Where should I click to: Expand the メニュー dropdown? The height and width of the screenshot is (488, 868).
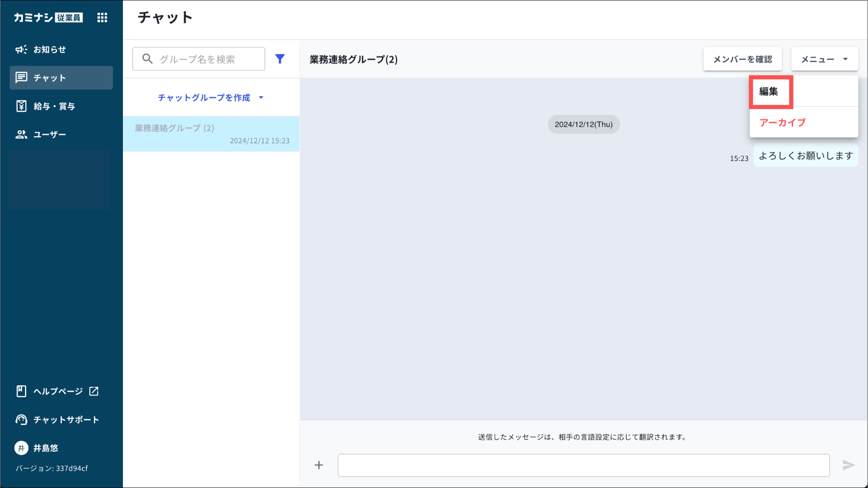coord(824,59)
